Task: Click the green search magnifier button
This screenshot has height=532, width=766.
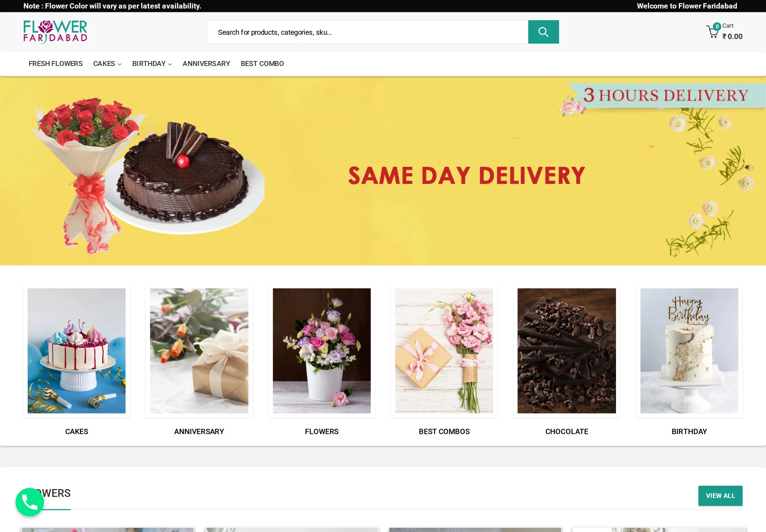Action: pyautogui.click(x=543, y=32)
